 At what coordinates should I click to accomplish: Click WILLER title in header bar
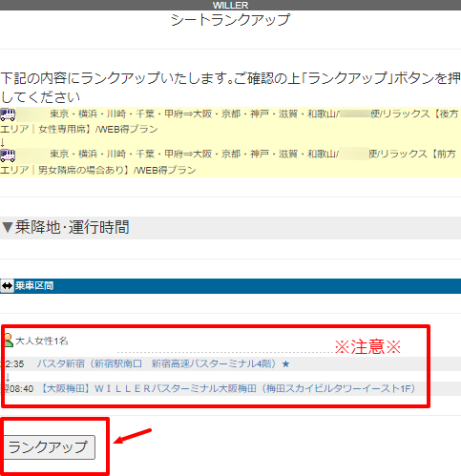(x=230, y=5)
